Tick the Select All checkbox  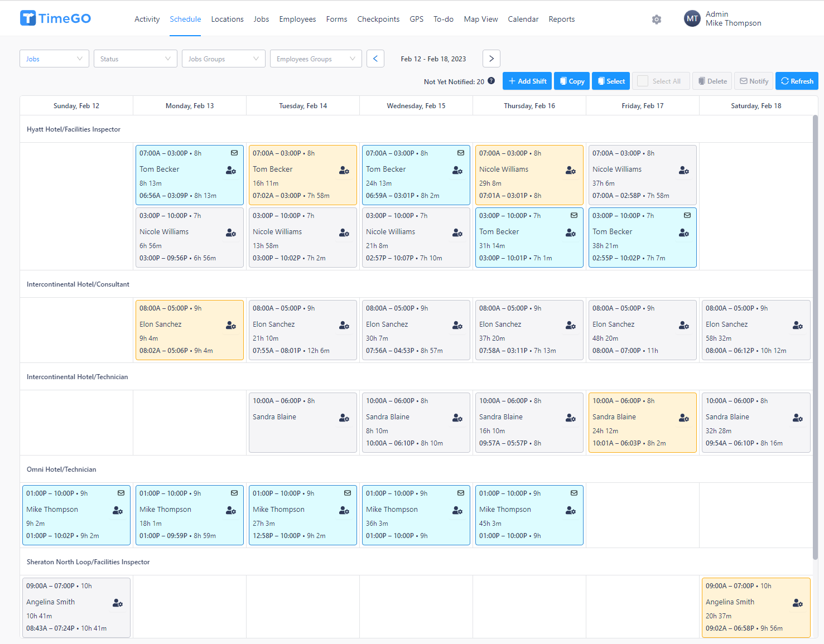(x=643, y=81)
